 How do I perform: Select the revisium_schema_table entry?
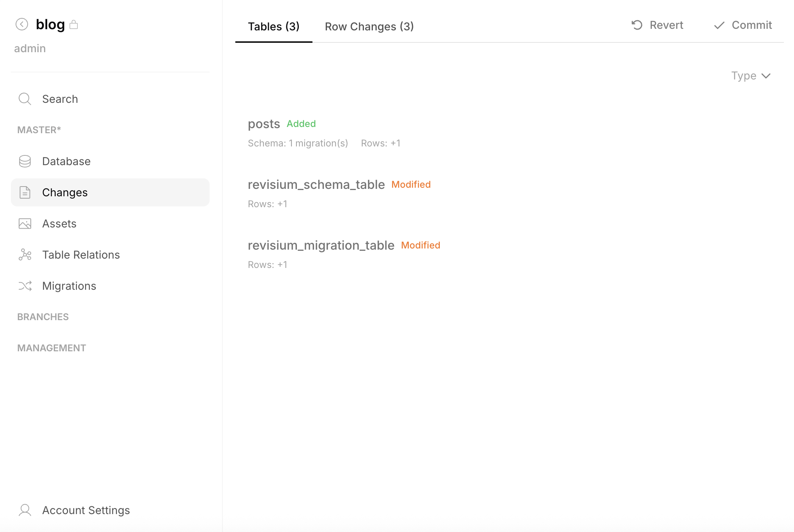point(316,184)
